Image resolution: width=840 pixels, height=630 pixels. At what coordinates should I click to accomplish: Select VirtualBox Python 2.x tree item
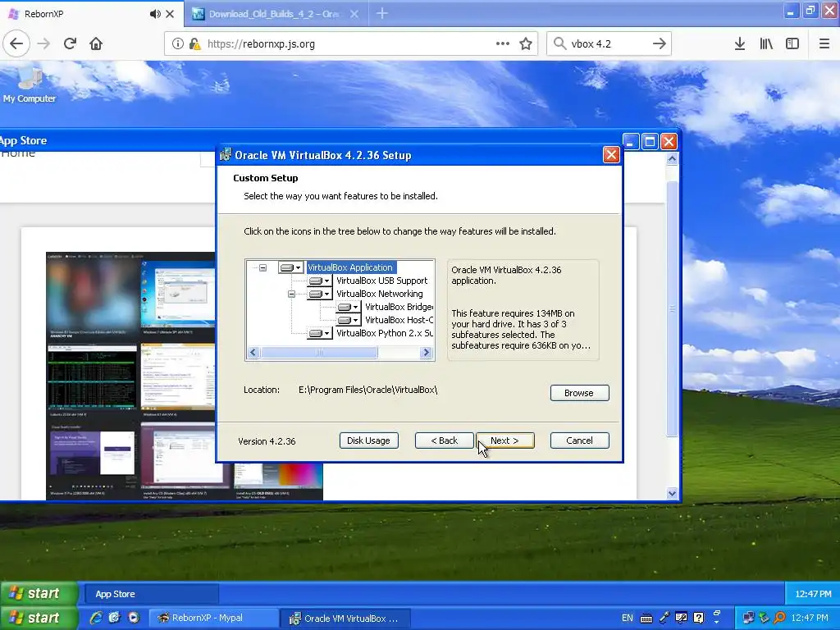(x=385, y=333)
